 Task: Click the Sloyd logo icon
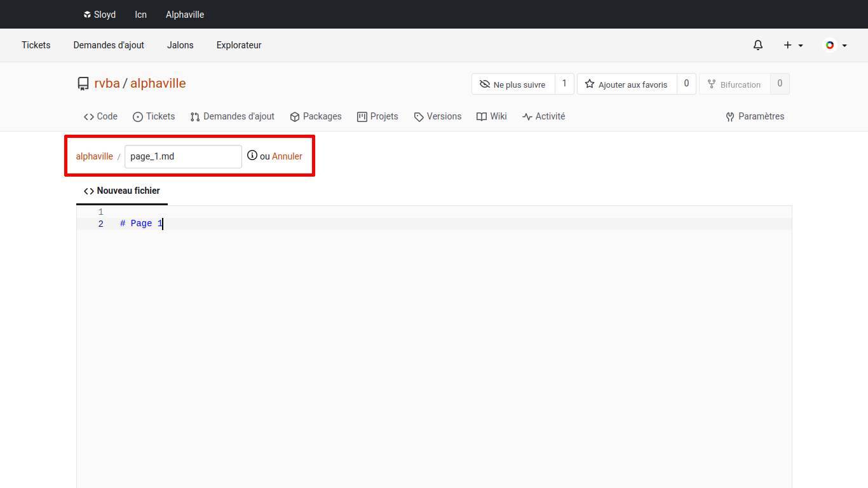[x=87, y=15]
